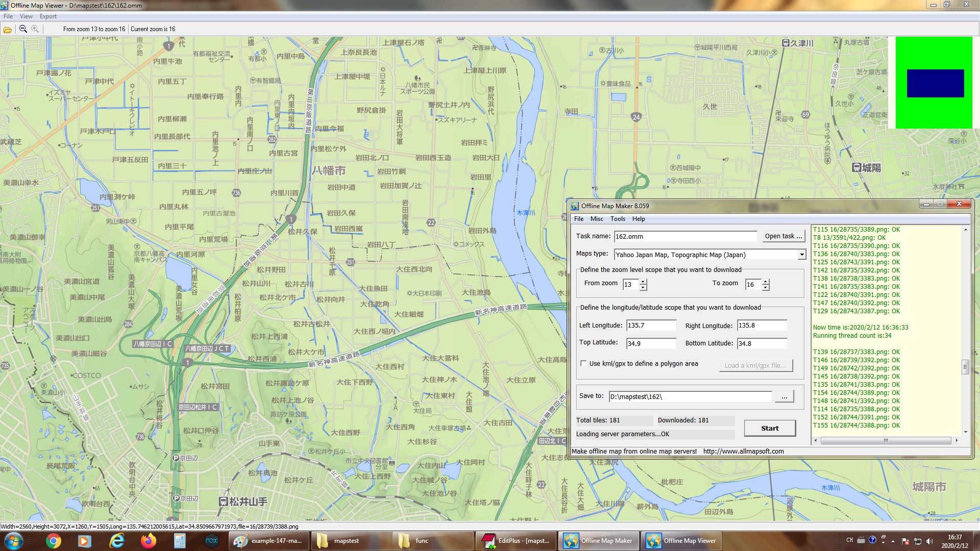Open Map Maker's Help menu

[639, 219]
